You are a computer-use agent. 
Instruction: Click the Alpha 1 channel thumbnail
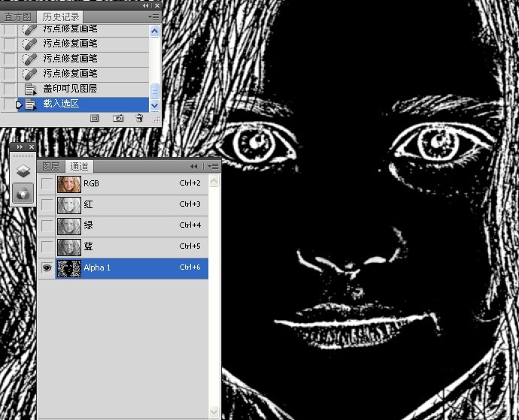tap(69, 268)
